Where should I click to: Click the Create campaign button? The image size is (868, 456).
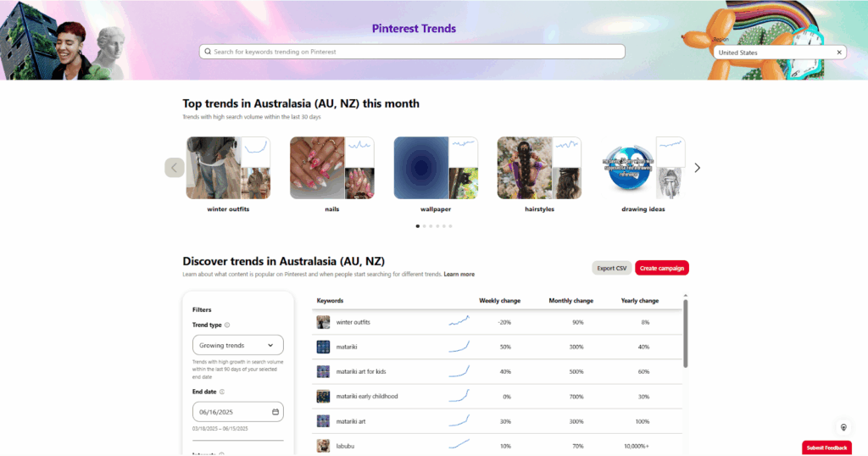click(662, 268)
